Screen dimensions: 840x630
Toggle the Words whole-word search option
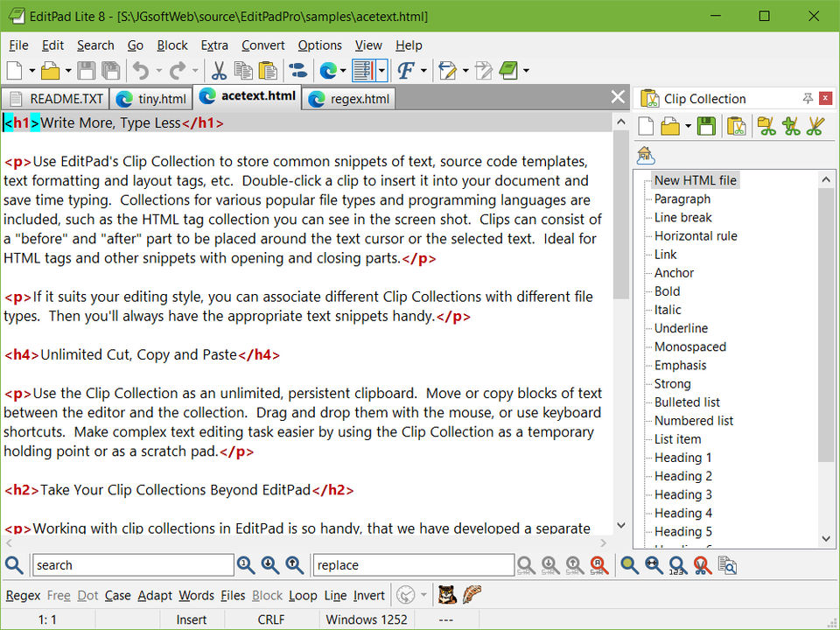[196, 596]
